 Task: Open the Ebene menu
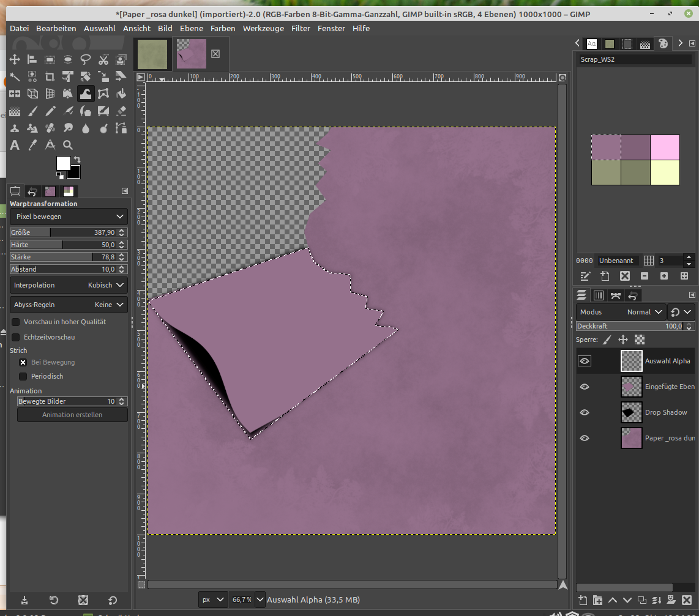192,28
